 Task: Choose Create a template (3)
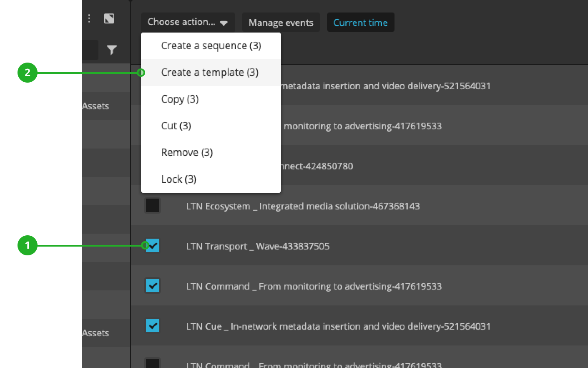click(x=210, y=73)
